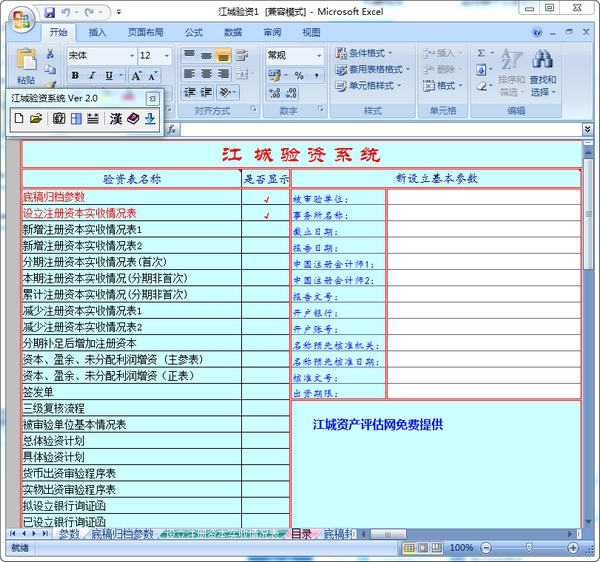600x562 pixels.
Task: Open font size 12 dropdown
Action: coord(167,56)
